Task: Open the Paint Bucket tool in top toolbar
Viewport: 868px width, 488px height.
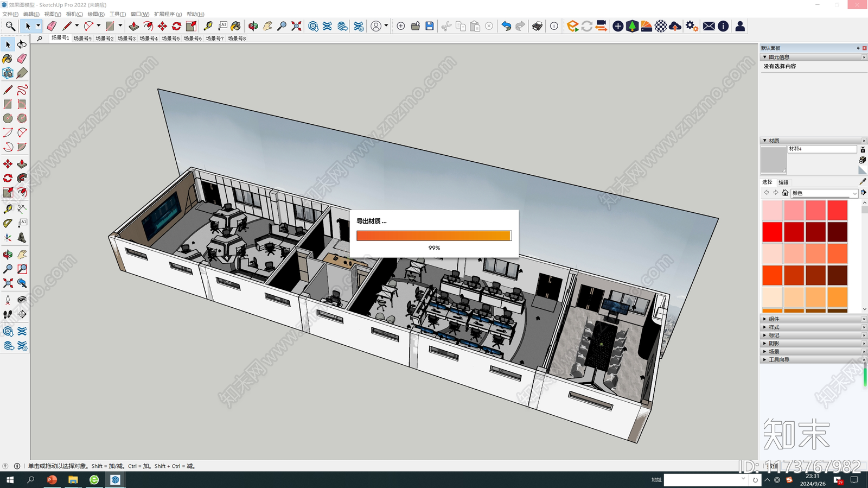Action: point(235,26)
